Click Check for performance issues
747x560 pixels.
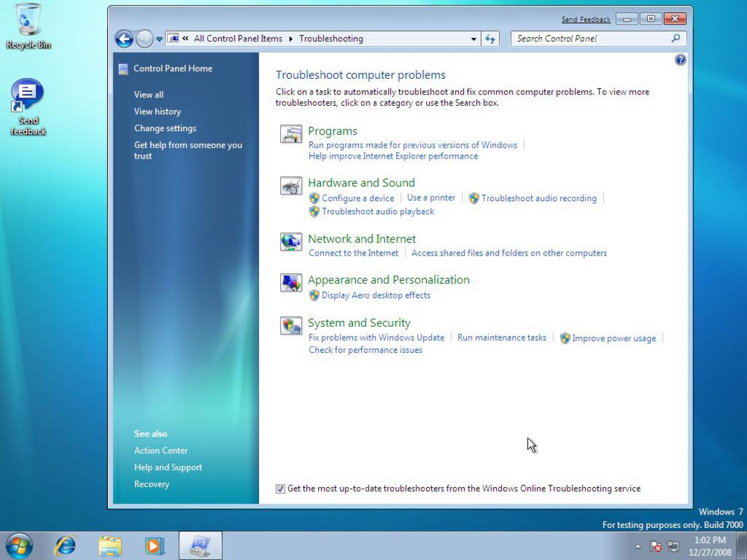tap(365, 351)
